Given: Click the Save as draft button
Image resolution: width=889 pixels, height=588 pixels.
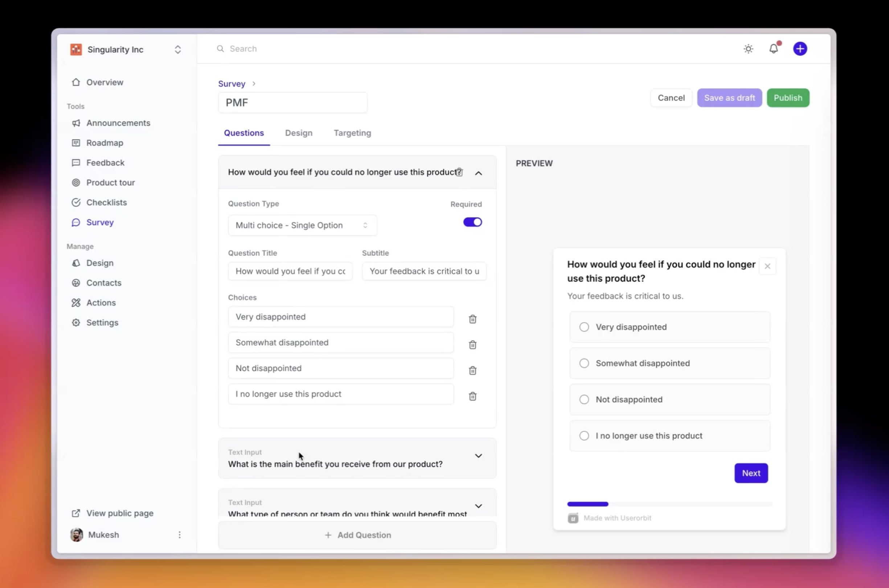Looking at the screenshot, I should pos(729,98).
